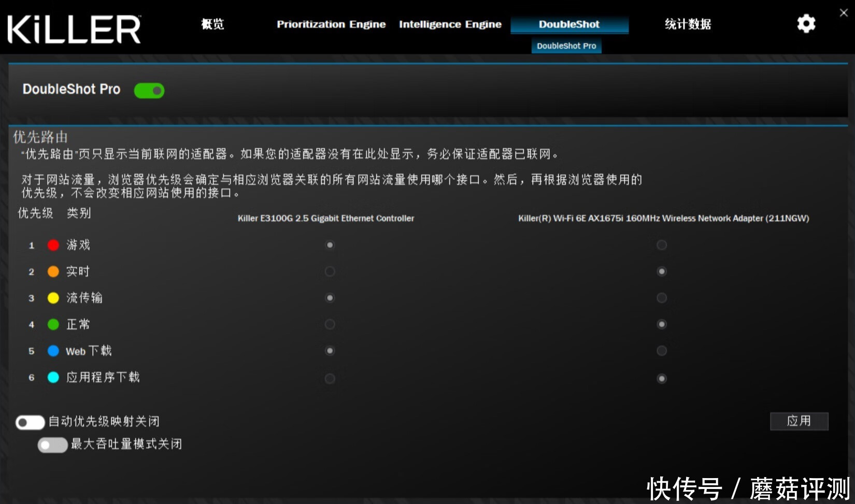The height and width of the screenshot is (504, 855).
Task: Click the Killer Wi-Fi 6E AX1675i header
Action: pos(664,219)
